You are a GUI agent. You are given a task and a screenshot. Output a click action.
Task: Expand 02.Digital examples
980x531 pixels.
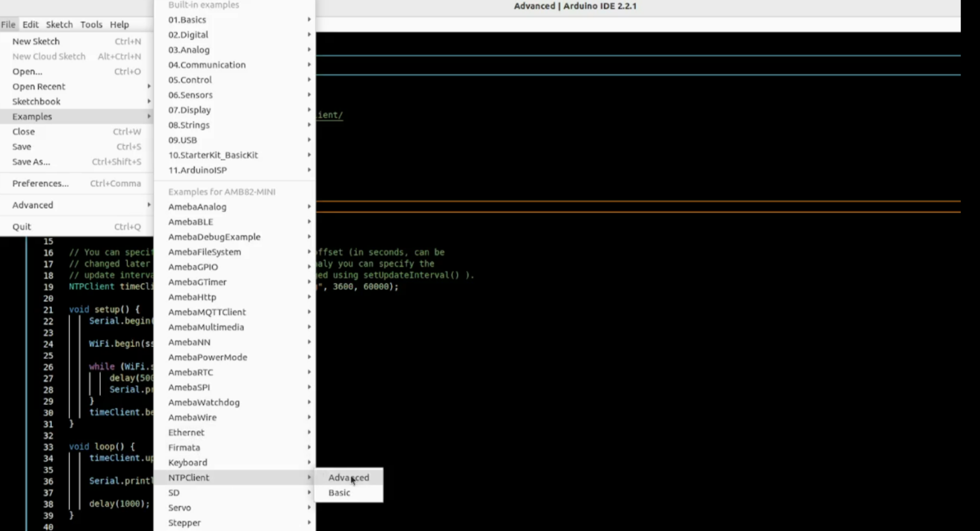pyautogui.click(x=235, y=35)
